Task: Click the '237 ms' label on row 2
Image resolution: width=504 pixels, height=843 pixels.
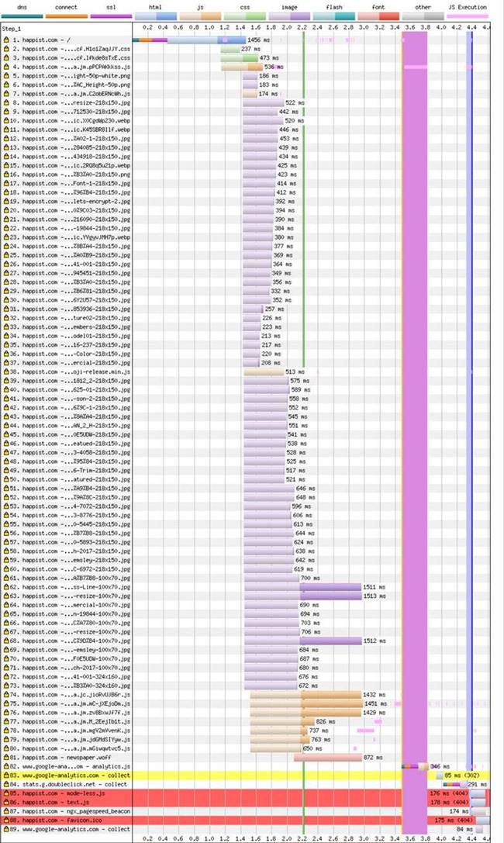Action: click(250, 49)
